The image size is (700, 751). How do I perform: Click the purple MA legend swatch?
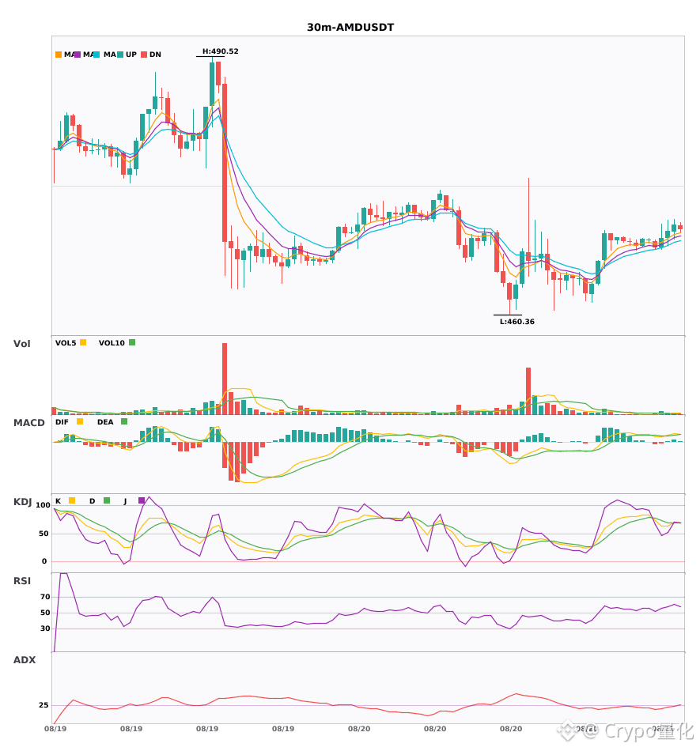(78, 55)
